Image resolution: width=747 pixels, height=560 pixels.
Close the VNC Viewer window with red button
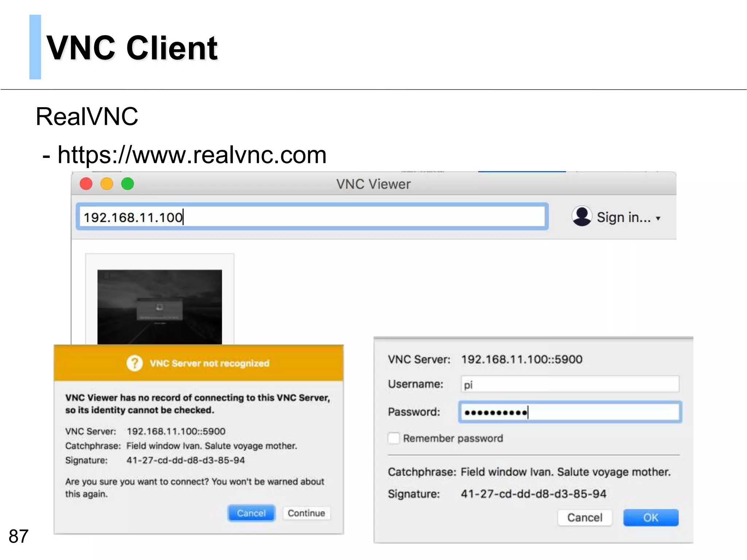[x=86, y=183]
